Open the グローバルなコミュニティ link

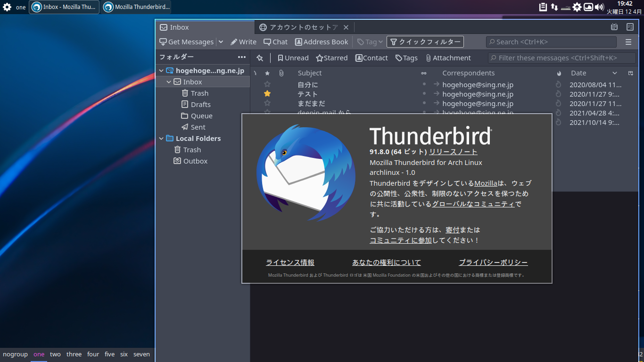(x=473, y=204)
